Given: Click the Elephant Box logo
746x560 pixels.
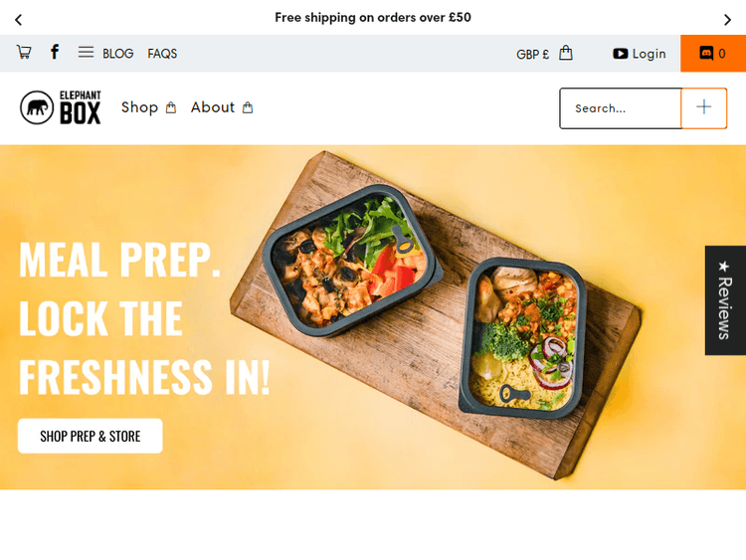Looking at the screenshot, I should pos(61,107).
